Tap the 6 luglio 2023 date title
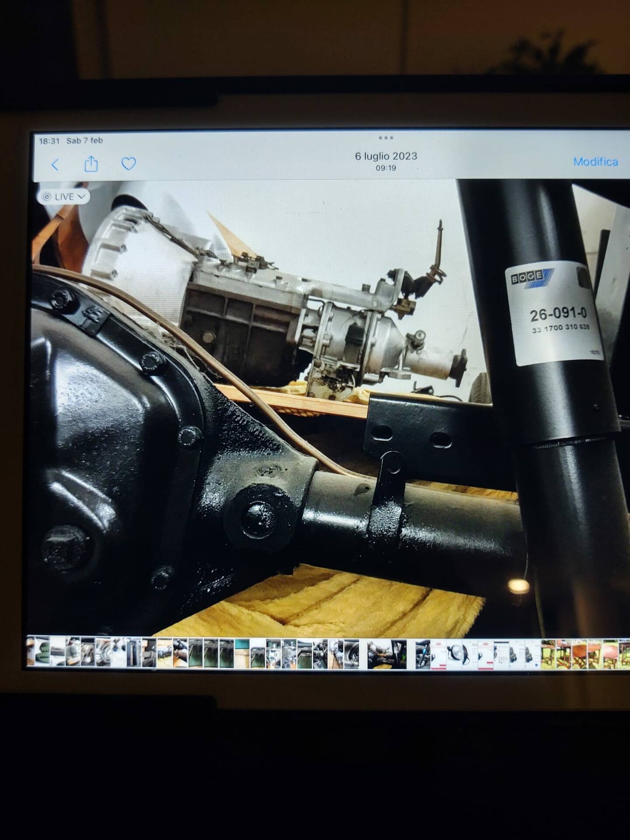Viewport: 630px width, 840px height. click(386, 156)
